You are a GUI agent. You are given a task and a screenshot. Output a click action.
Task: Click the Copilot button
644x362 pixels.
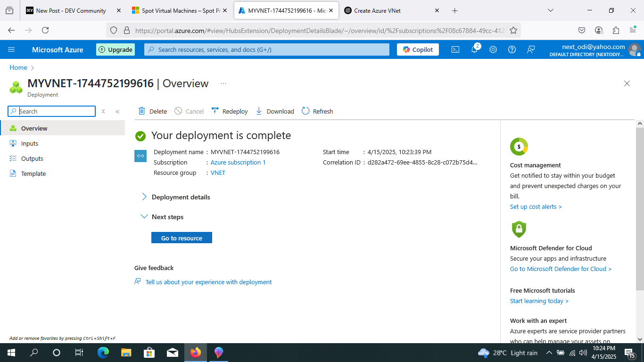pyautogui.click(x=418, y=49)
